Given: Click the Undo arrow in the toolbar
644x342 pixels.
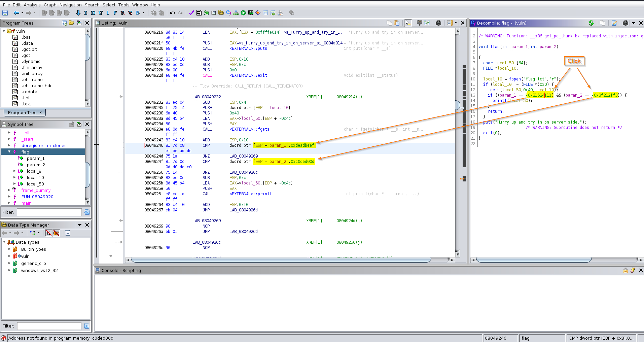Looking at the screenshot, I should tap(173, 13).
